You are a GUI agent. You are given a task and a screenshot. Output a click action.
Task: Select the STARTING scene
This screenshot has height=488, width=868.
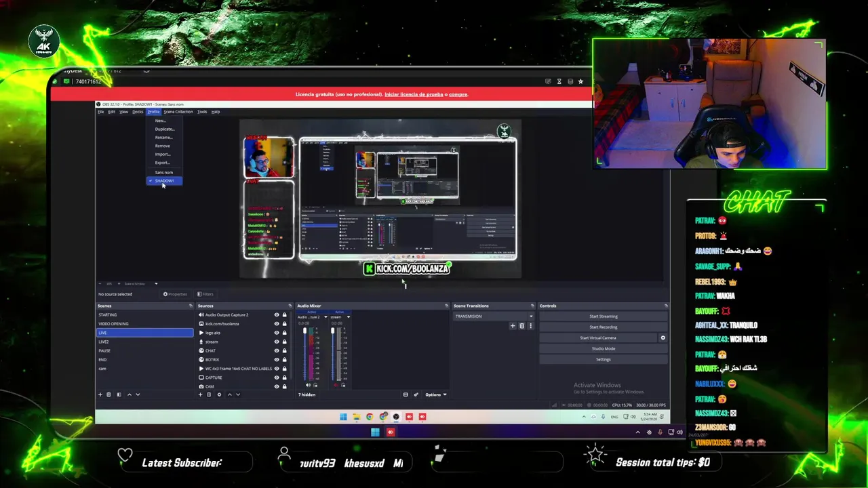pos(144,315)
